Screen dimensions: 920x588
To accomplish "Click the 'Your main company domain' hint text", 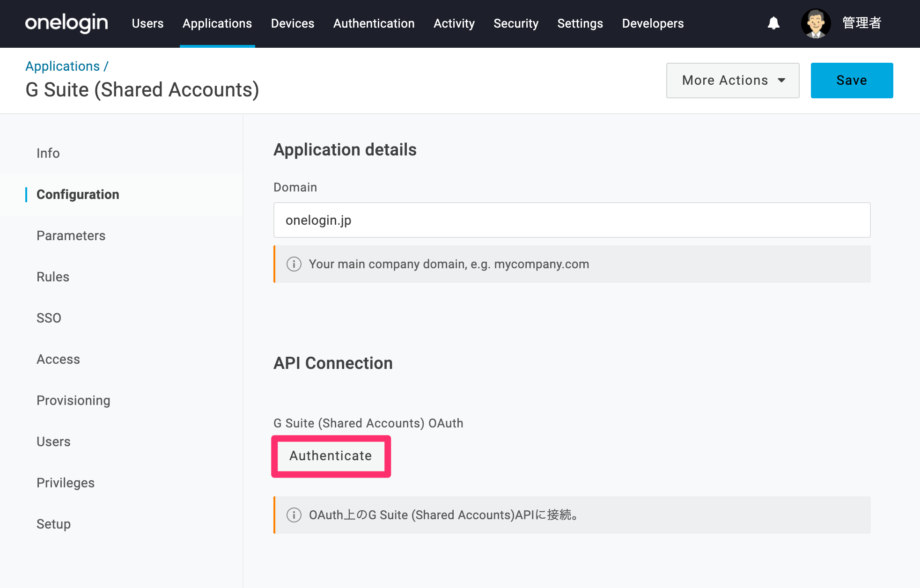I will pos(449,264).
